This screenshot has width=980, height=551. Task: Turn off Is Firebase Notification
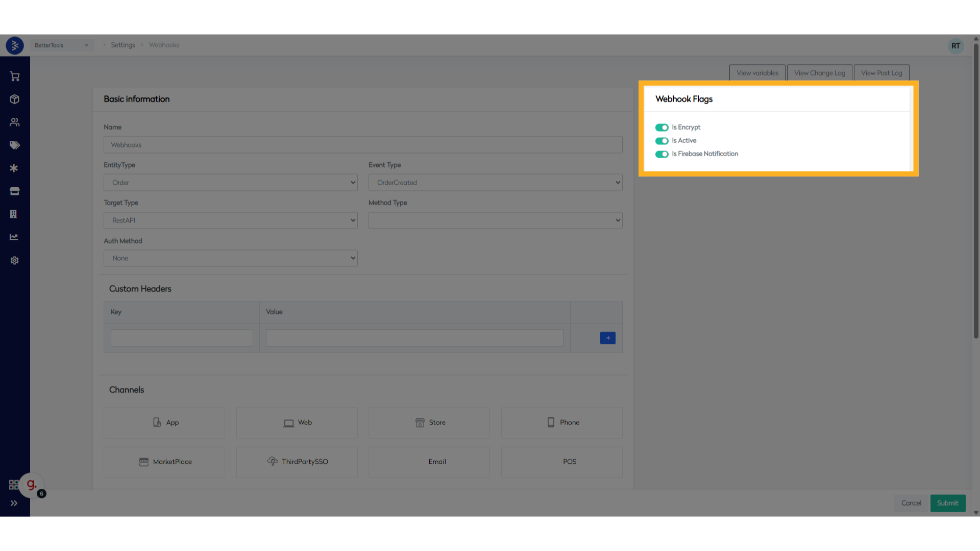(661, 154)
